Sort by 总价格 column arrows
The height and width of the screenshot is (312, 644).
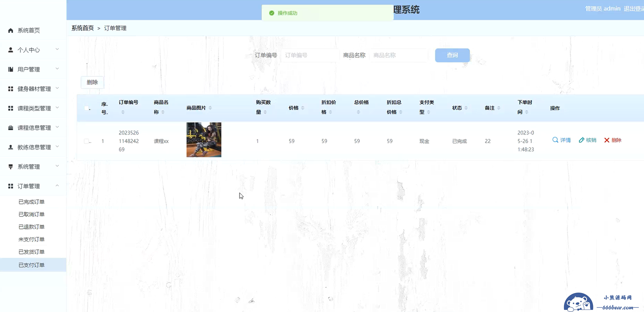click(358, 112)
